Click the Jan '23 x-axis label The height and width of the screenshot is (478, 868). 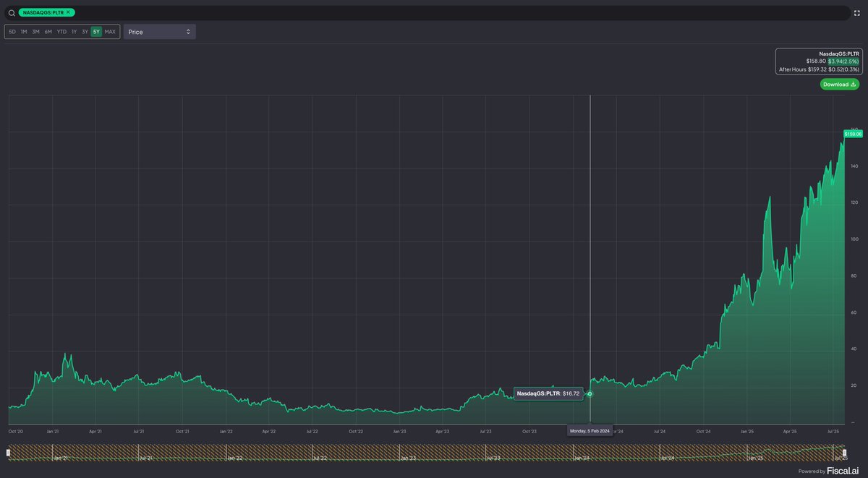[x=399, y=431]
